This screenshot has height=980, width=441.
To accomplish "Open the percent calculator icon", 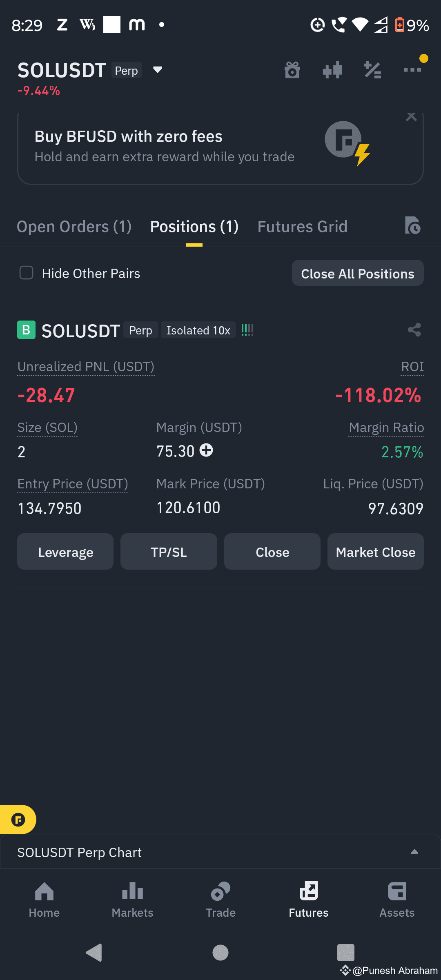I will [372, 70].
